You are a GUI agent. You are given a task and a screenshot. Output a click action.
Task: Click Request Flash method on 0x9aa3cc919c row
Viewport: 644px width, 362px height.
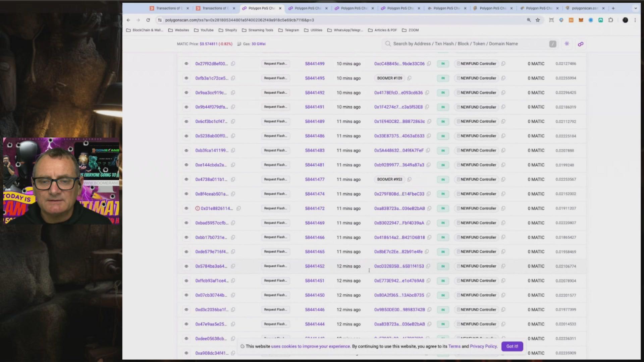point(275,93)
